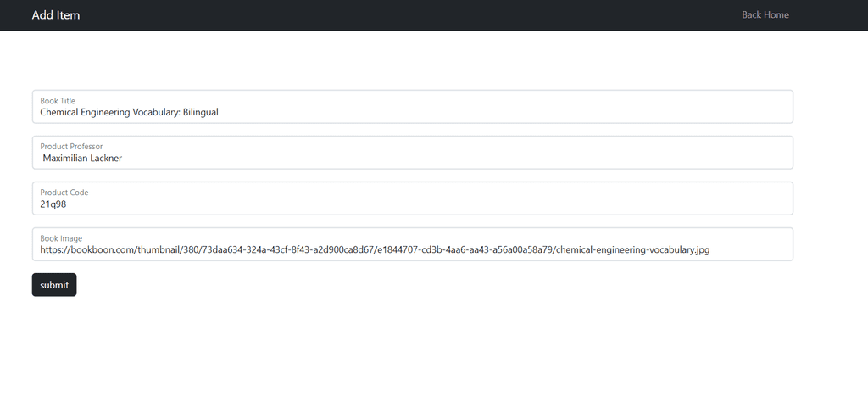Click the 'Product Code' floating label
868x419 pixels.
tap(64, 193)
